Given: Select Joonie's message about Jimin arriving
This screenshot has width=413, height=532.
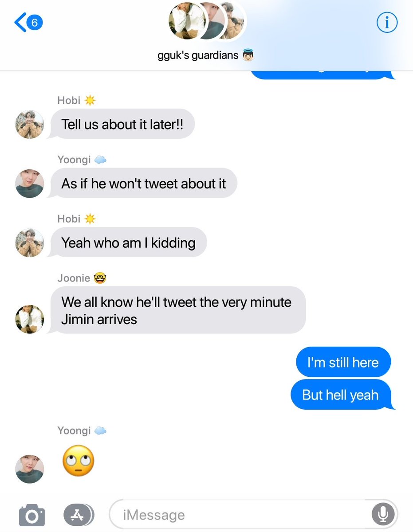Looking at the screenshot, I should pos(177,310).
